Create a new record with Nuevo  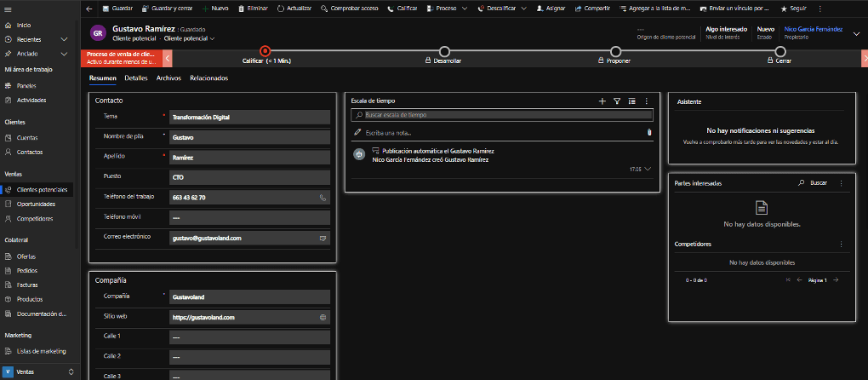(214, 9)
